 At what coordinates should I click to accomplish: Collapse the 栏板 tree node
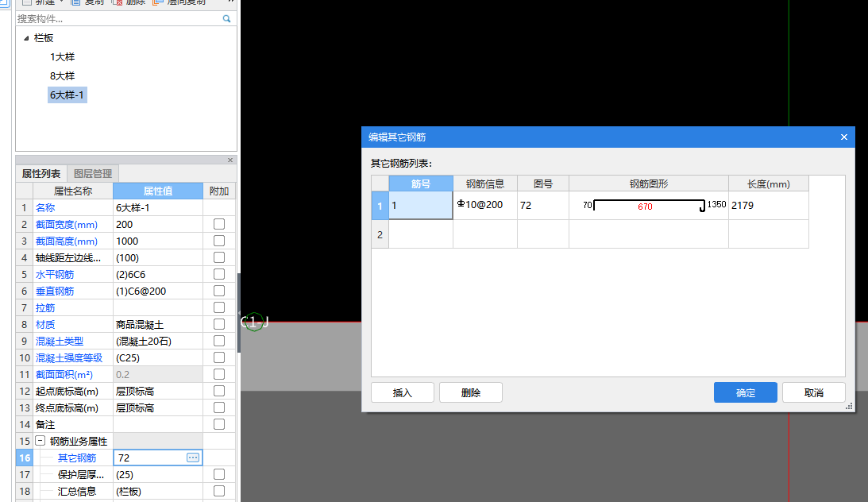(26, 38)
